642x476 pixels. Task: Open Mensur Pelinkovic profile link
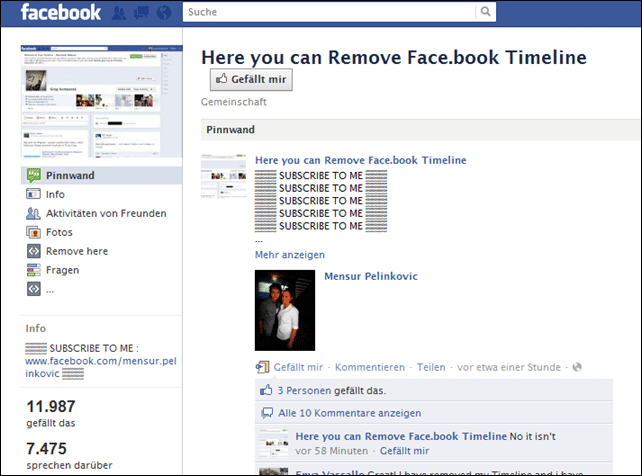[x=371, y=276]
